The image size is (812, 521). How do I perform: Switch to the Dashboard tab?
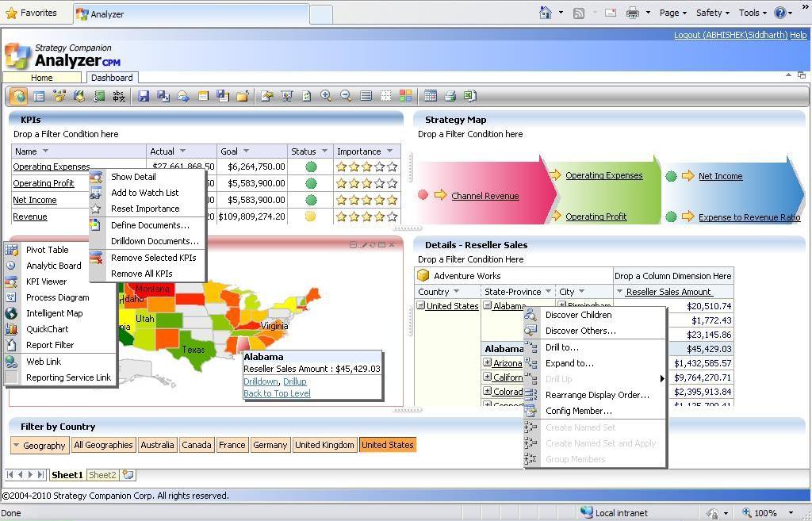point(112,78)
